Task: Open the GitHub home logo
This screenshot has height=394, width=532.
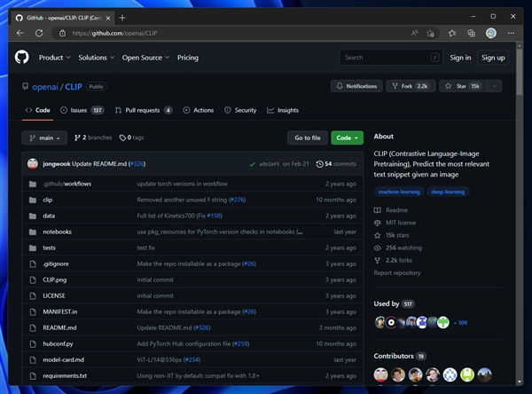Action: 22,57
